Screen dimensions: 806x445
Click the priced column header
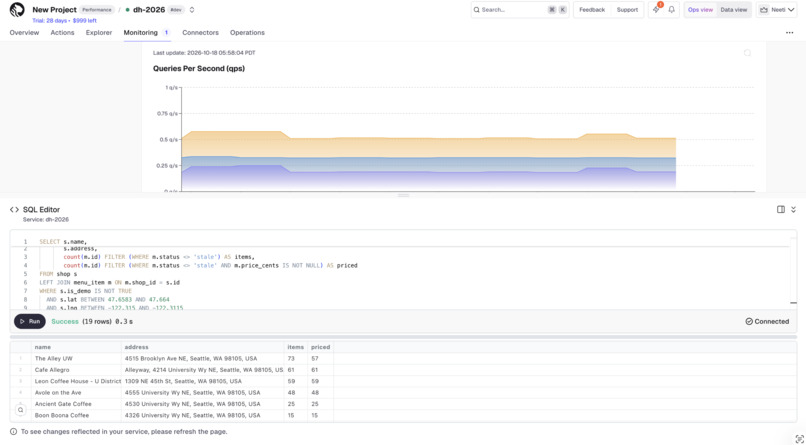[320, 347]
